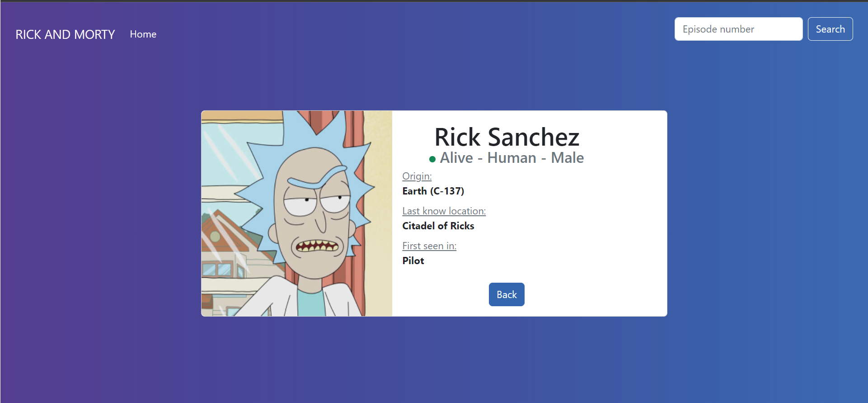Click the Alive - Human - Male subtitle

tap(511, 157)
